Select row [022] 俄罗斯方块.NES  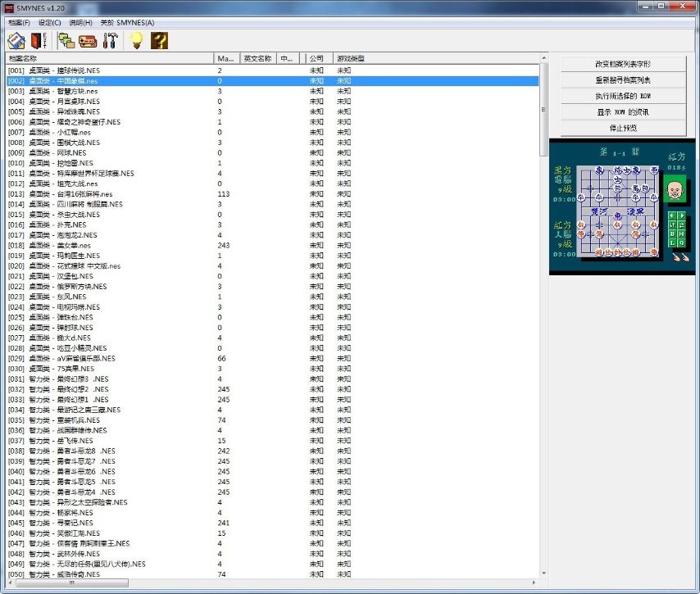click(272, 286)
